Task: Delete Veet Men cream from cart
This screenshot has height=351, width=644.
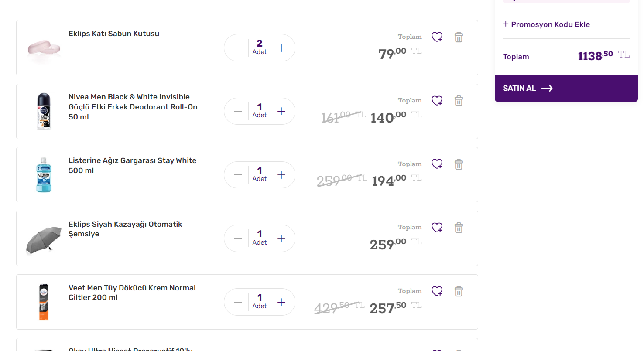Action: [x=459, y=291]
